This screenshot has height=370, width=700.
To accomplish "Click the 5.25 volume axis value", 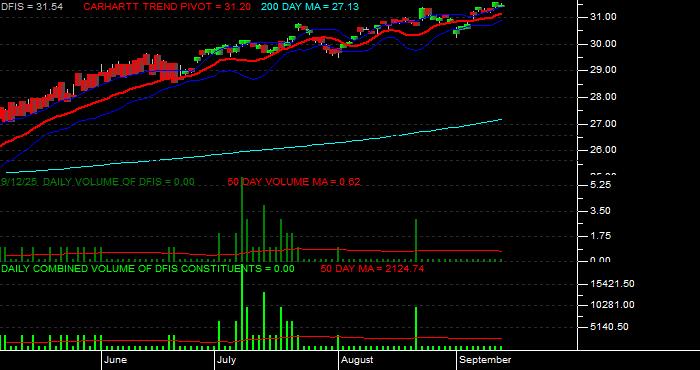I will (601, 185).
